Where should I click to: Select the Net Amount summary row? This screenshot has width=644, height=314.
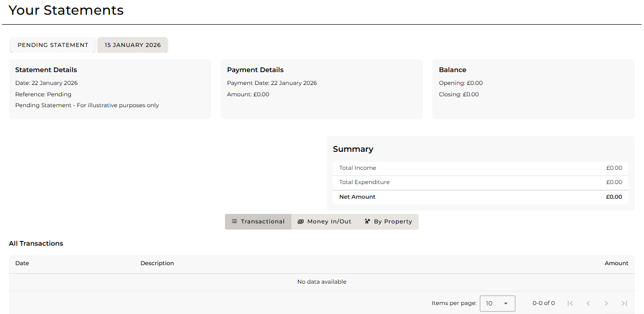(480, 197)
